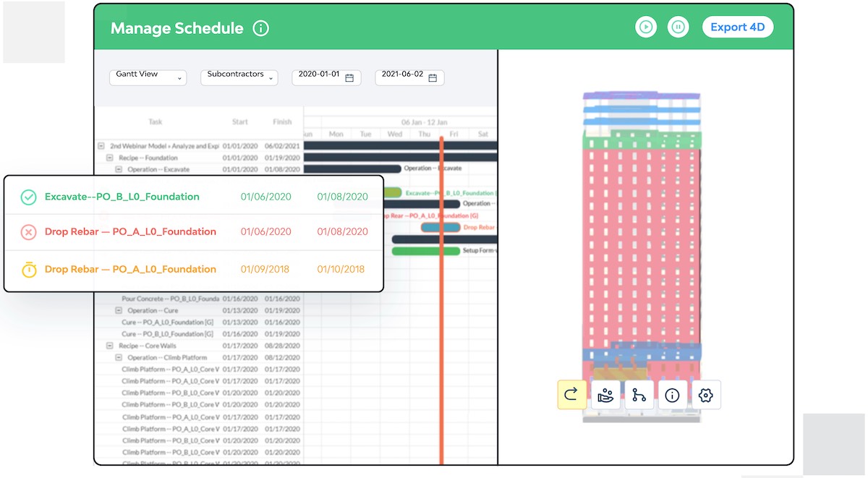
Task: Select the path node tool in the viewer toolbar
Action: click(639, 395)
